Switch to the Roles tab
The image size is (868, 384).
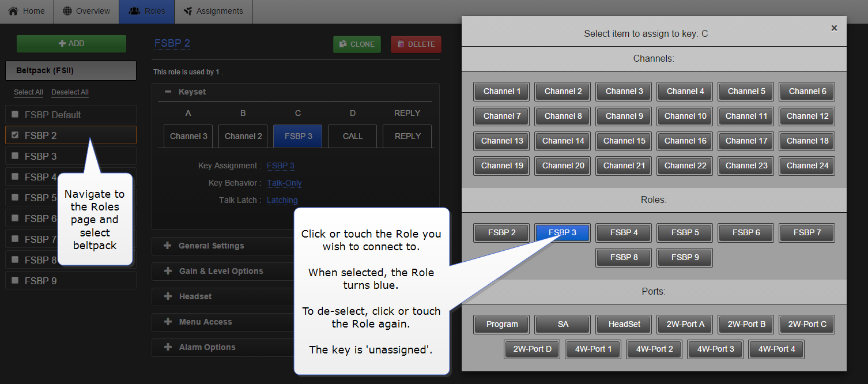[147, 11]
